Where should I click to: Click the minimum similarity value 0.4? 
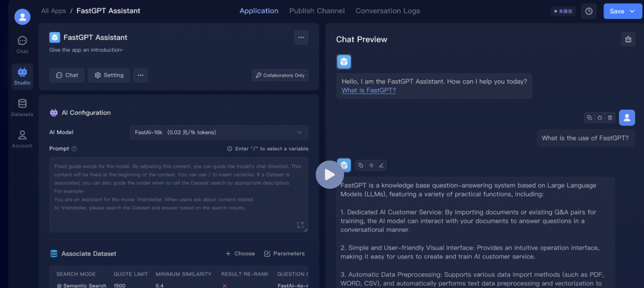[160, 285]
